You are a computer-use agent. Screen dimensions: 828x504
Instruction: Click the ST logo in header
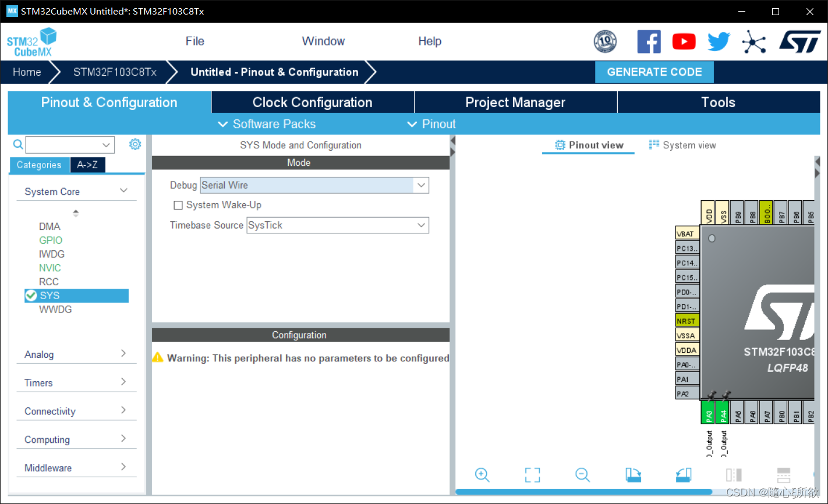tap(801, 42)
